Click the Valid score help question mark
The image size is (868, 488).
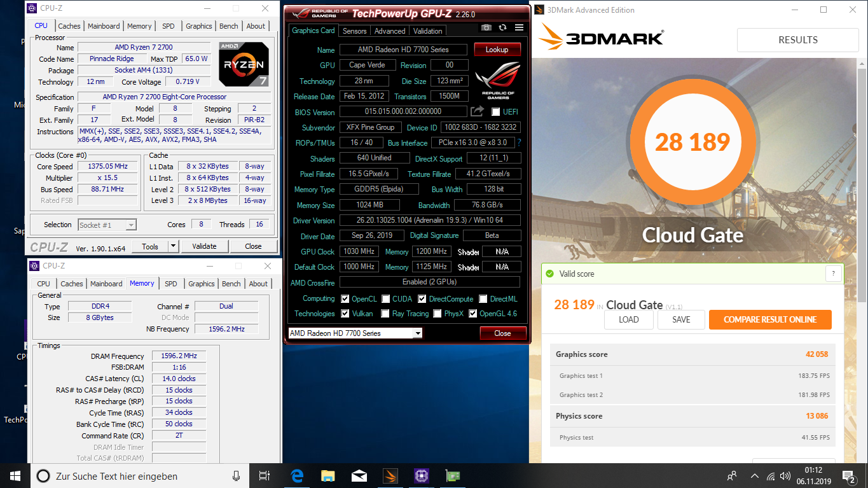833,274
